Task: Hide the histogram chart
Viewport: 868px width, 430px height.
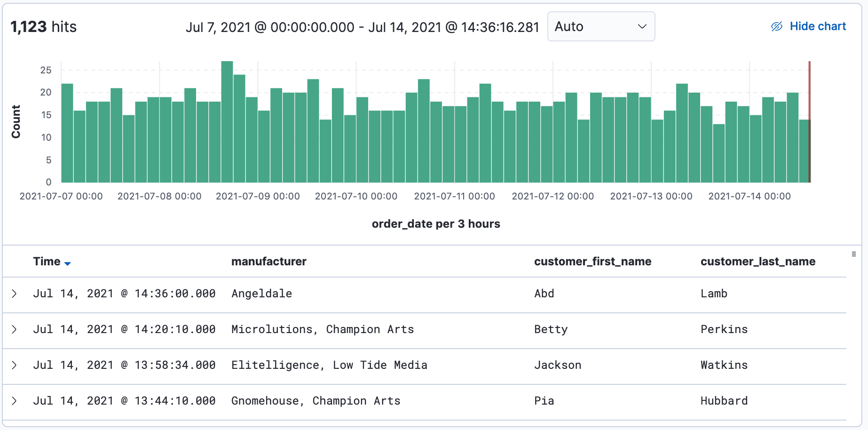Action: [817, 26]
